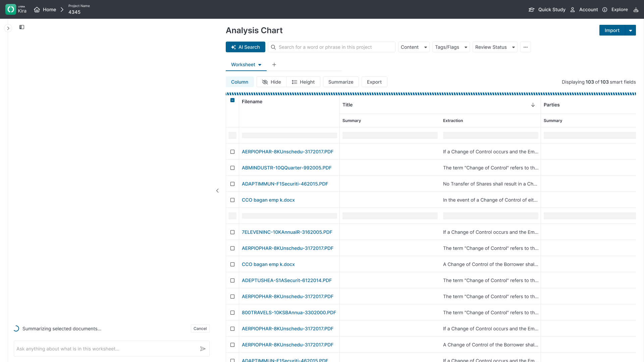Select the Column view tab

click(x=239, y=82)
